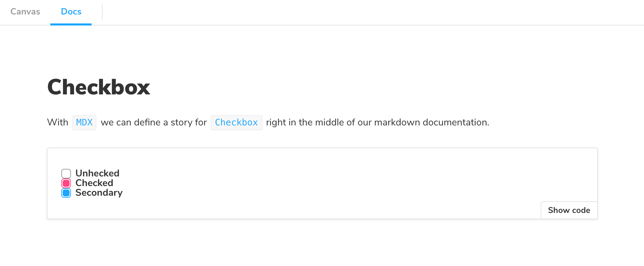Click the blue Checkbox inline code tag

236,123
